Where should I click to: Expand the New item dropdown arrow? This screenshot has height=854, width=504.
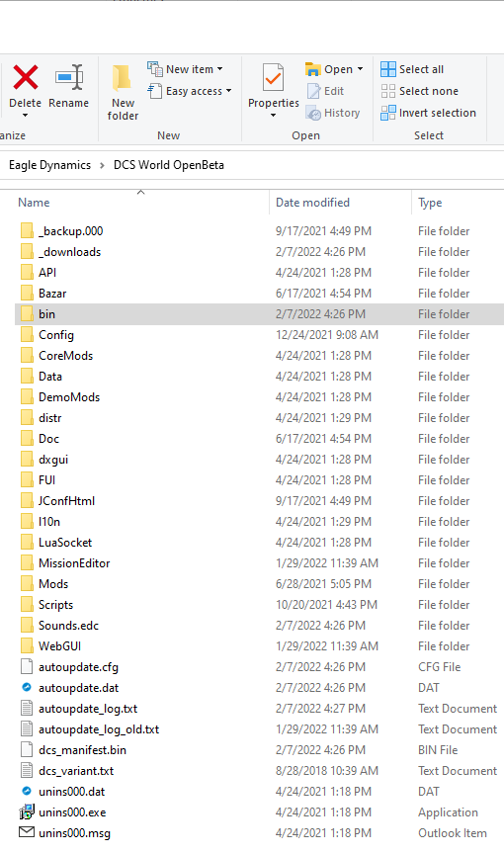point(220,69)
